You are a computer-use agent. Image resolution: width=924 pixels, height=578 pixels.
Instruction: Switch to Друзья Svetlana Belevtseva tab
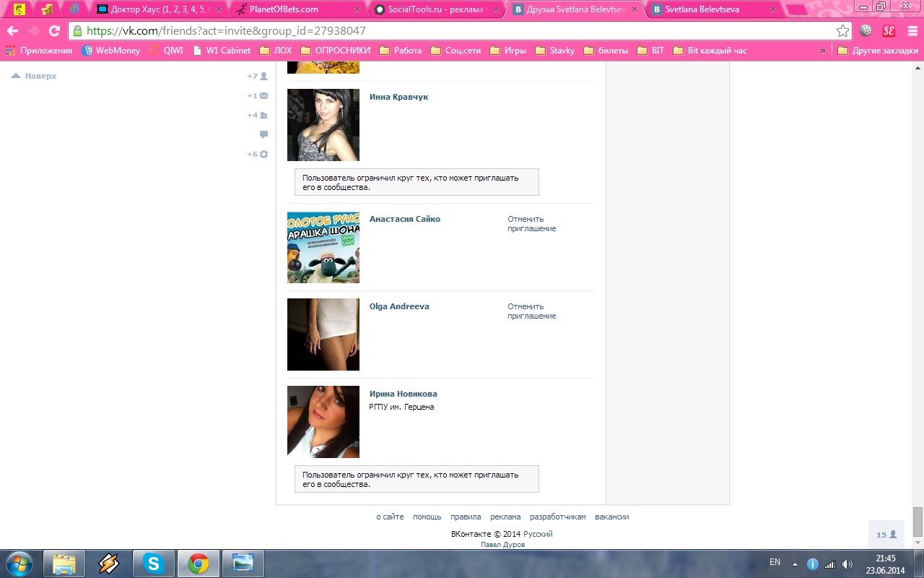point(575,10)
